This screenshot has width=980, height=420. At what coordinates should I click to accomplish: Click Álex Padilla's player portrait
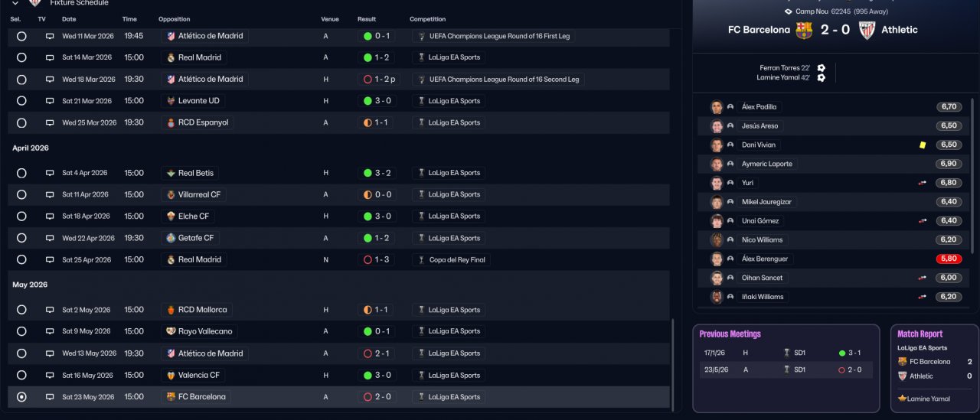click(x=717, y=107)
